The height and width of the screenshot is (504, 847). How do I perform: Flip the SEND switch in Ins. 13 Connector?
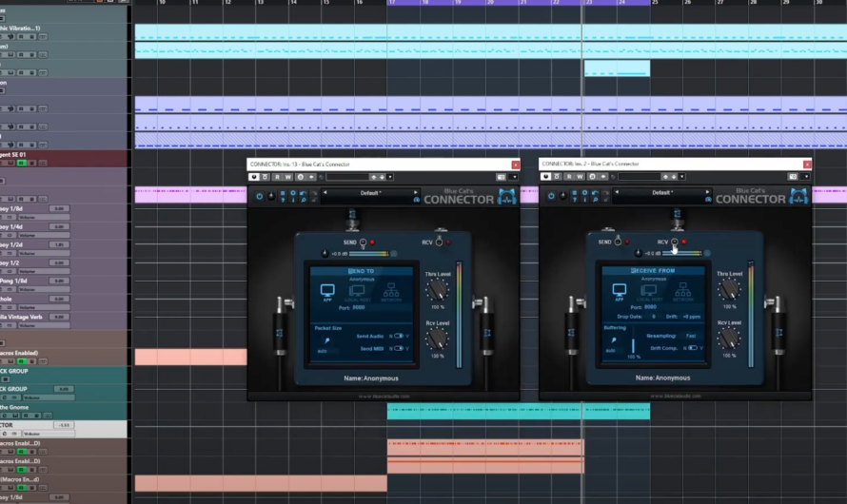point(363,243)
